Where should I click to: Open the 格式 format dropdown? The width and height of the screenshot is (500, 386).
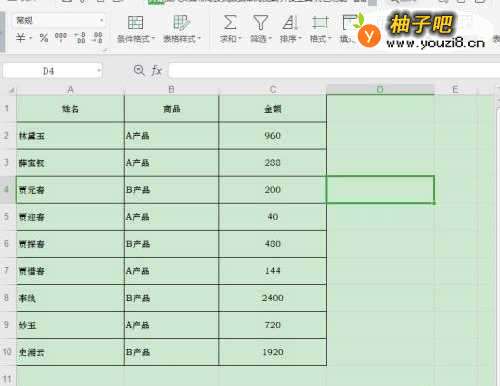[x=320, y=30]
